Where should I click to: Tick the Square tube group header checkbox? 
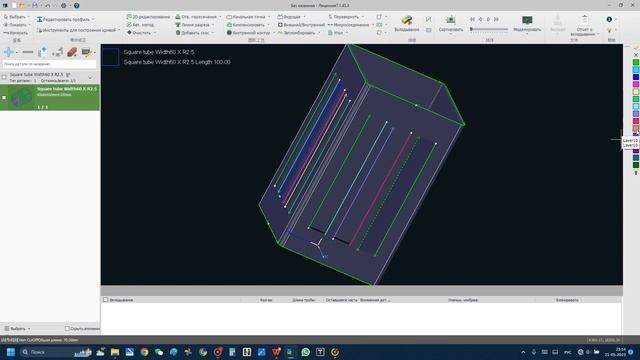(4, 77)
